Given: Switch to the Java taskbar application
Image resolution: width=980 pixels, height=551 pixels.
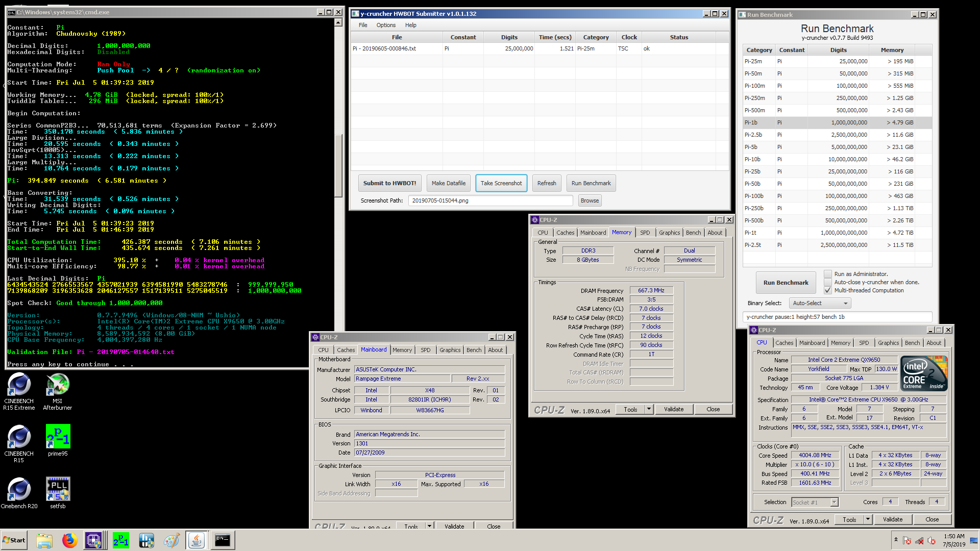Looking at the screenshot, I should point(197,540).
